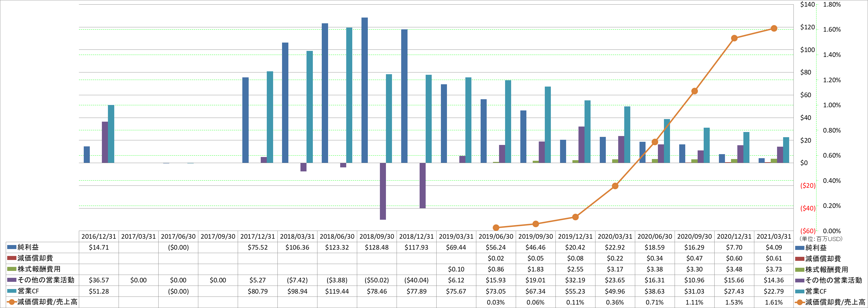The height and width of the screenshot is (308, 868).
Task: Click the 純利益 cell showing $123.32
Action: (337, 247)
